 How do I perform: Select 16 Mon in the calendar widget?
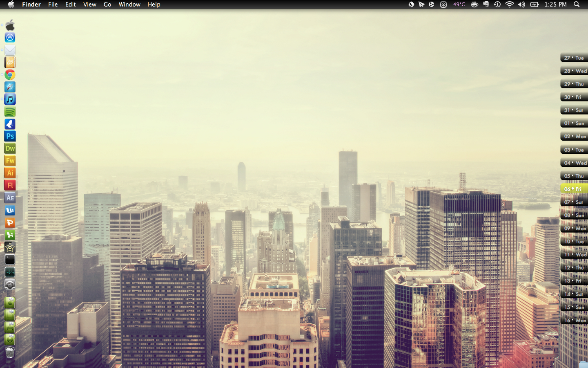574,320
